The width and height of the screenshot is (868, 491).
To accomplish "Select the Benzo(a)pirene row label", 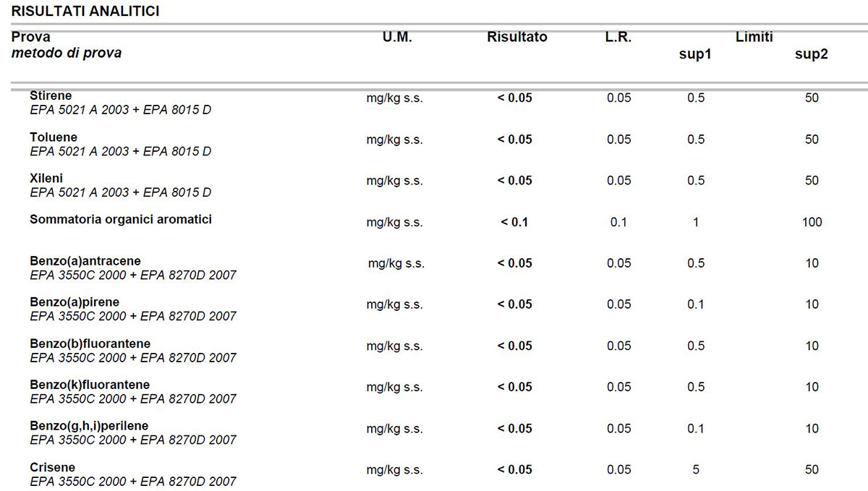I will point(75,302).
